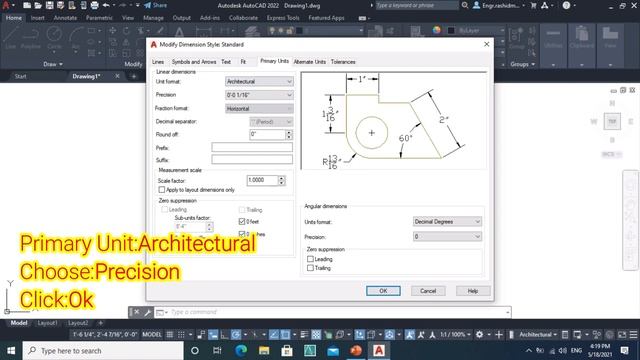
Task: Click the Share button in title bar
Action: click(x=156, y=5)
